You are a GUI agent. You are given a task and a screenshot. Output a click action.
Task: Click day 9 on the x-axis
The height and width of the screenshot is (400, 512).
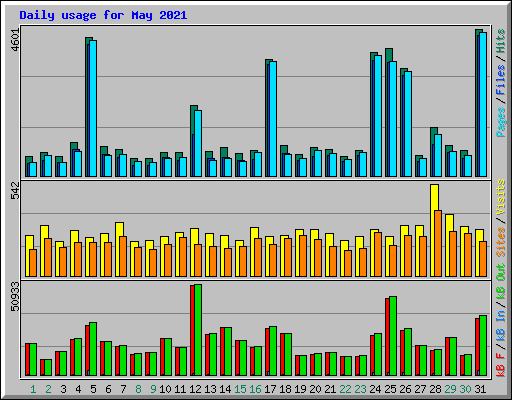coord(153,389)
